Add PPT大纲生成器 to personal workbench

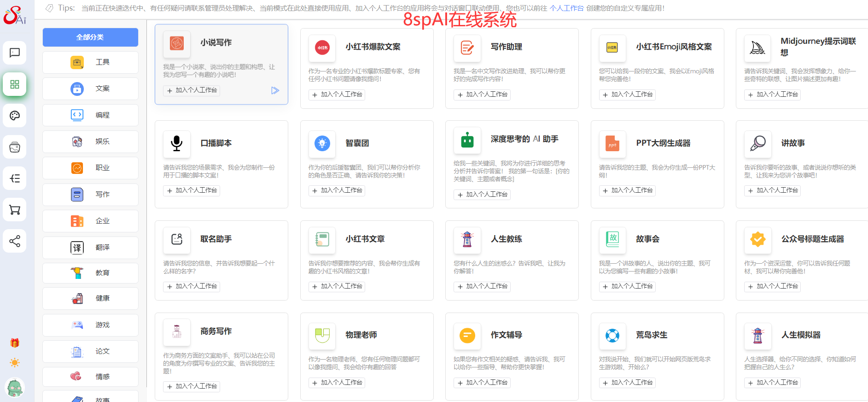627,190
